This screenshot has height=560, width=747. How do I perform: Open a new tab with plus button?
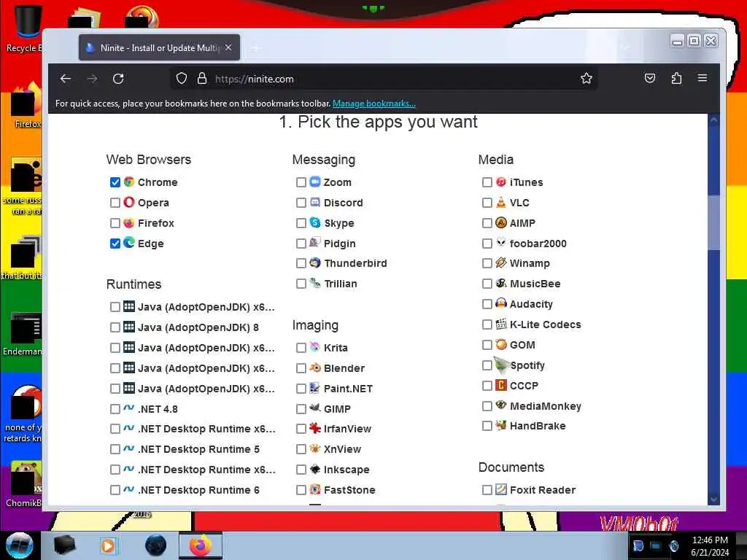(x=256, y=48)
